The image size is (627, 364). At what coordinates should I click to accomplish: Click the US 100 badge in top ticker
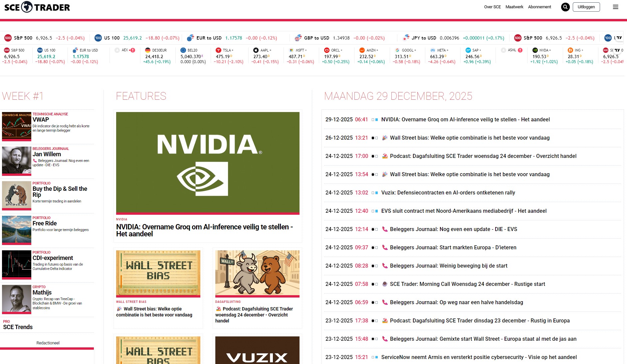[x=98, y=38]
